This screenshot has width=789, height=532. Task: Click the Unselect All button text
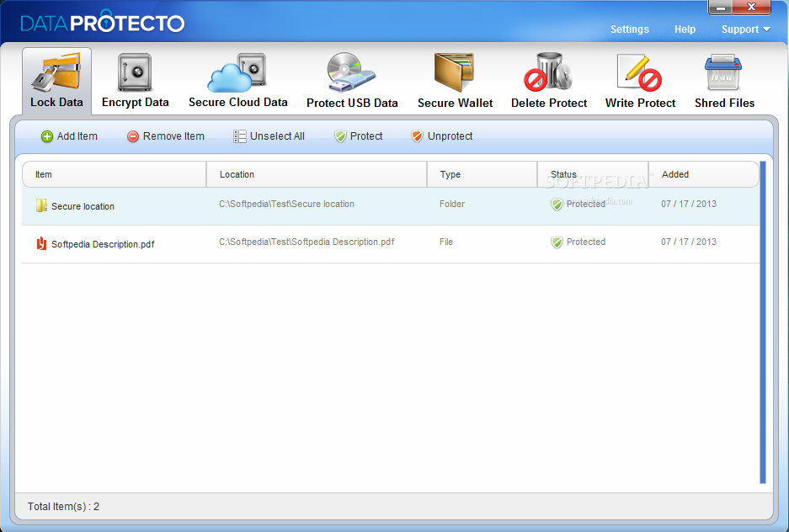277,136
